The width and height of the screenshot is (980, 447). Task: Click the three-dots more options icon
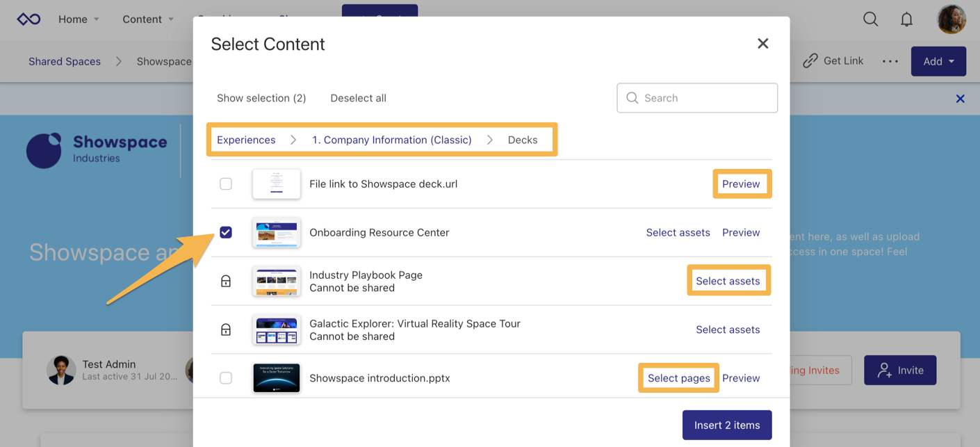coord(890,61)
